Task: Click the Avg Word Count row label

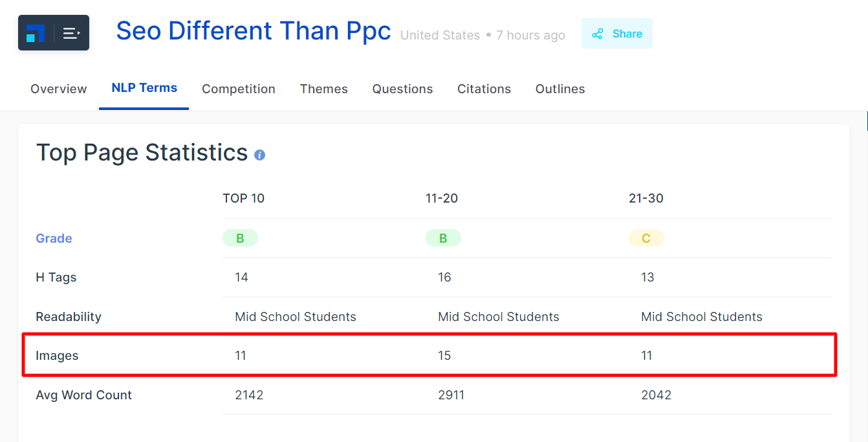Action: 83,395
